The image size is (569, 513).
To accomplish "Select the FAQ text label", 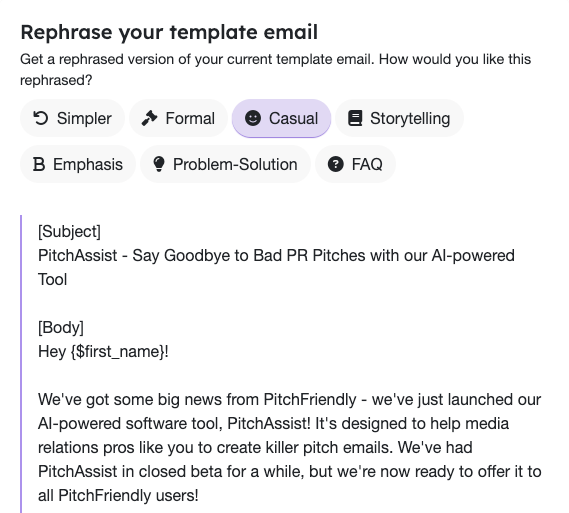I will point(367,164).
